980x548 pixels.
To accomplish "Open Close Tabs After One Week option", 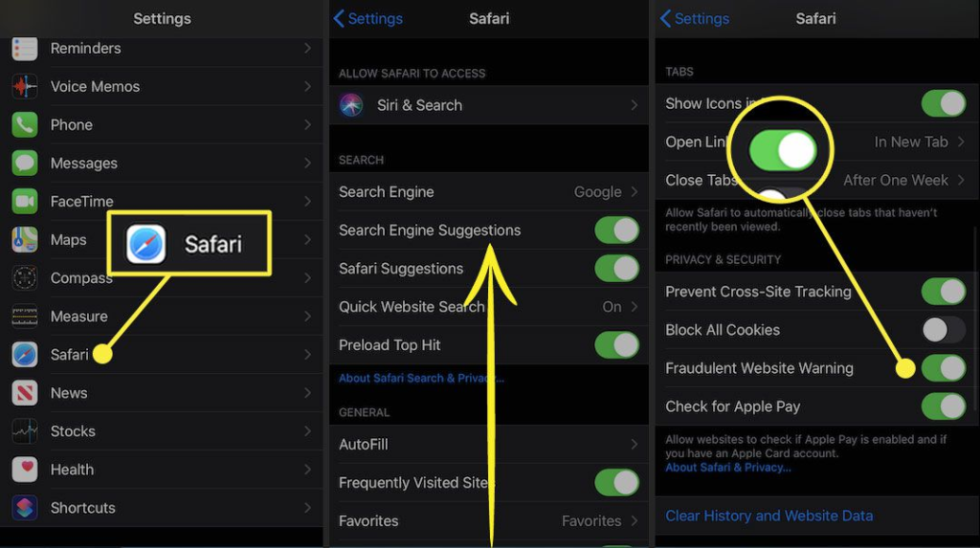I will point(817,180).
